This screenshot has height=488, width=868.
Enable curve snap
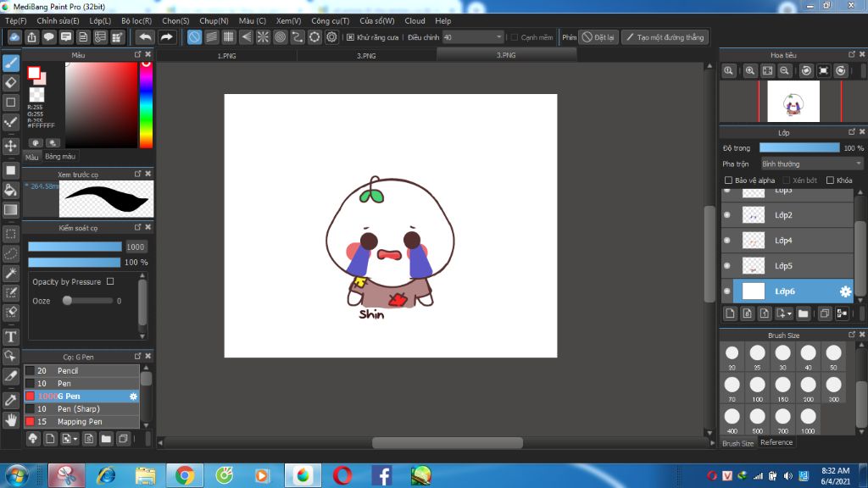pyautogui.click(x=298, y=37)
